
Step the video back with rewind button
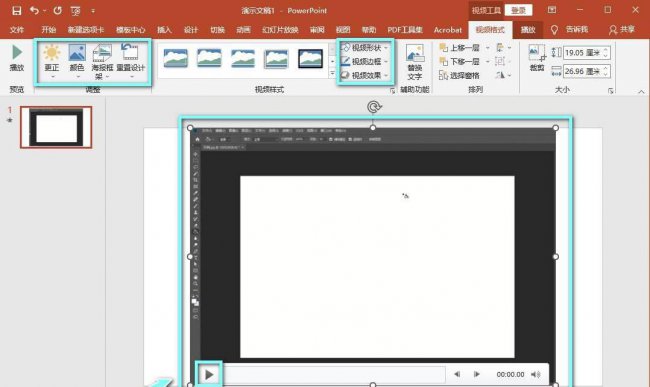[x=457, y=374]
